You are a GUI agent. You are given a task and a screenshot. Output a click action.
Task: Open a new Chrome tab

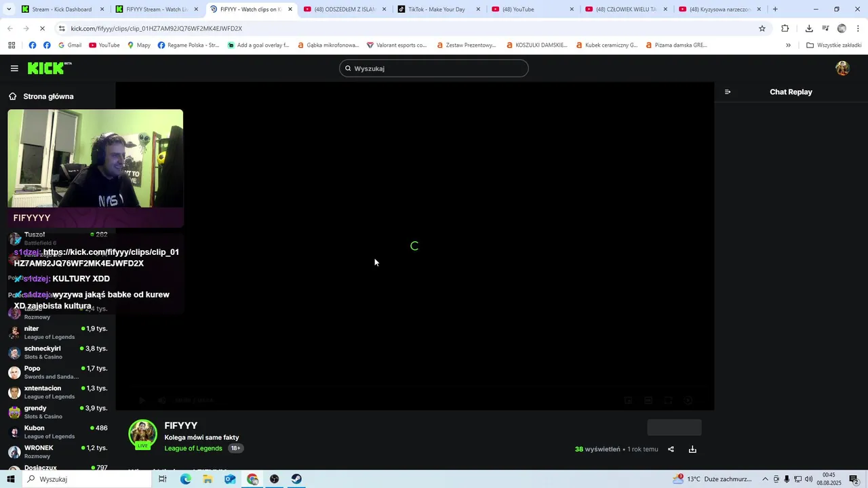775,9
